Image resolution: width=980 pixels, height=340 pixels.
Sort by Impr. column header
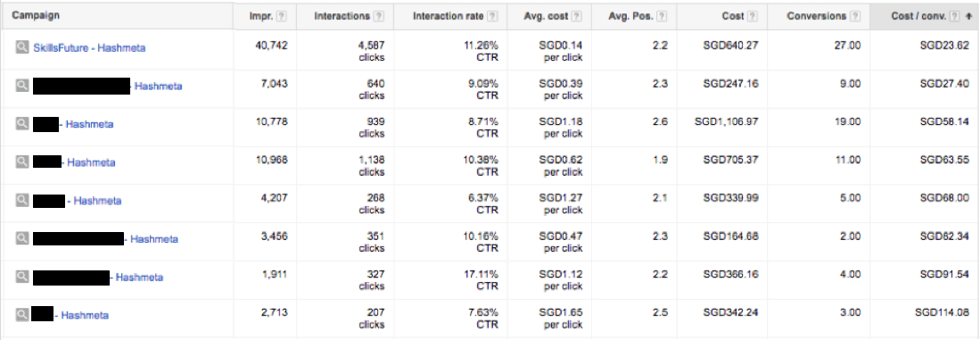tap(262, 16)
